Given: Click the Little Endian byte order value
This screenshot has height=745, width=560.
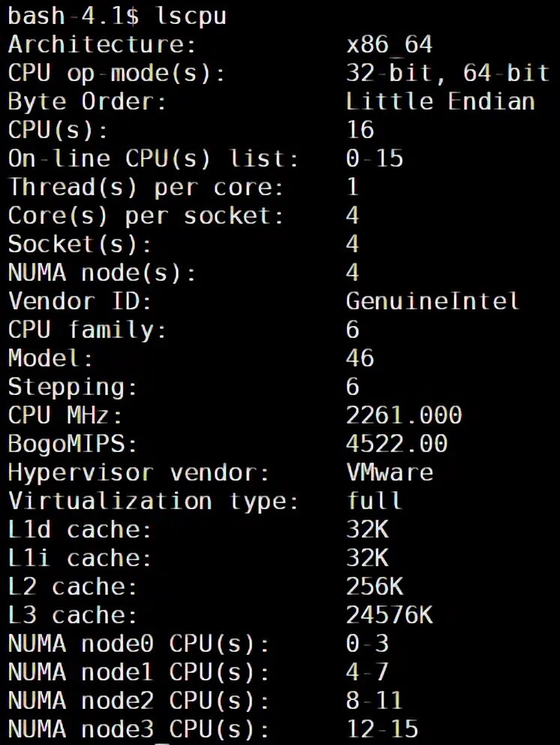Looking at the screenshot, I should click(x=440, y=101).
